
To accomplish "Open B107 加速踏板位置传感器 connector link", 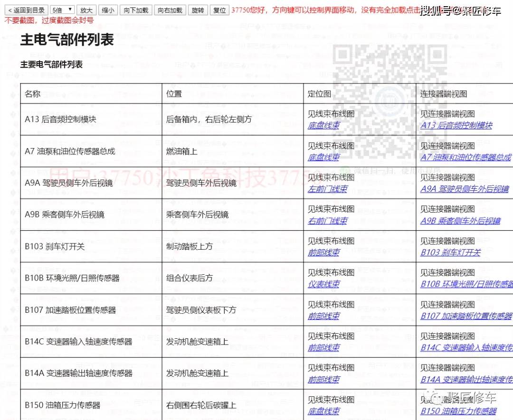I will point(466,317).
